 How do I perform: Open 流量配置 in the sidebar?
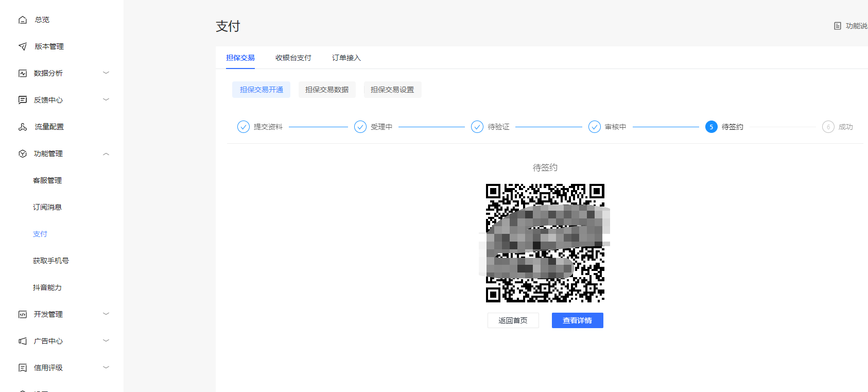point(49,127)
